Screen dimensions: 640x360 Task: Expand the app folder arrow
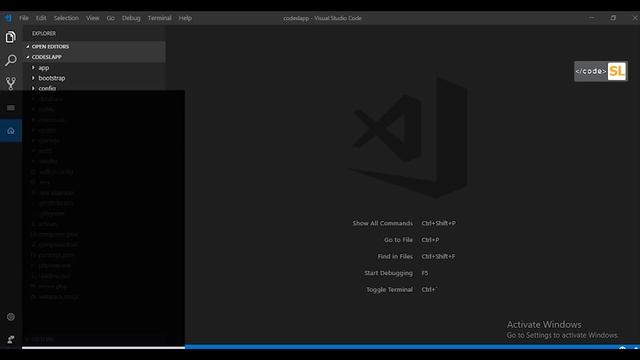click(x=33, y=67)
